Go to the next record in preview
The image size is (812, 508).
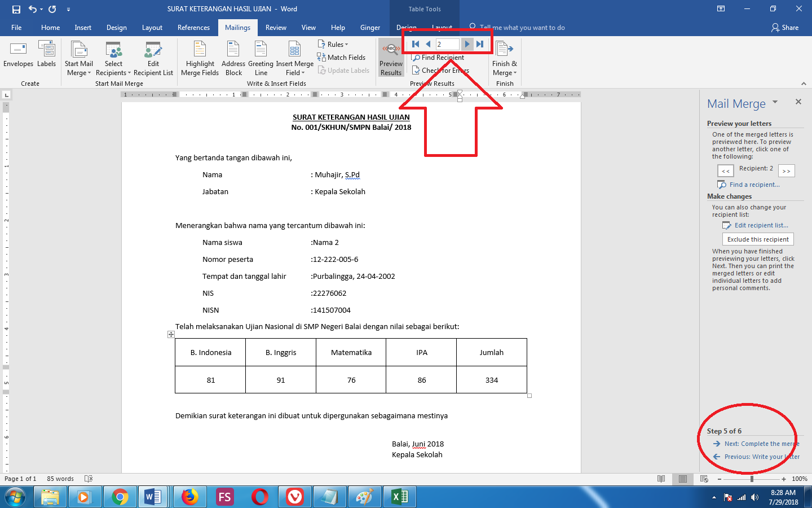(467, 44)
